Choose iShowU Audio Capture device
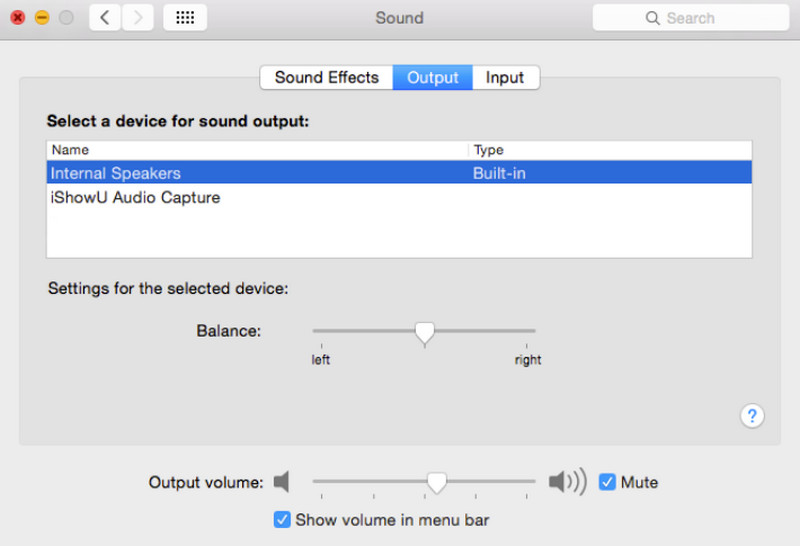Screen dimensions: 800x546 tap(135, 198)
